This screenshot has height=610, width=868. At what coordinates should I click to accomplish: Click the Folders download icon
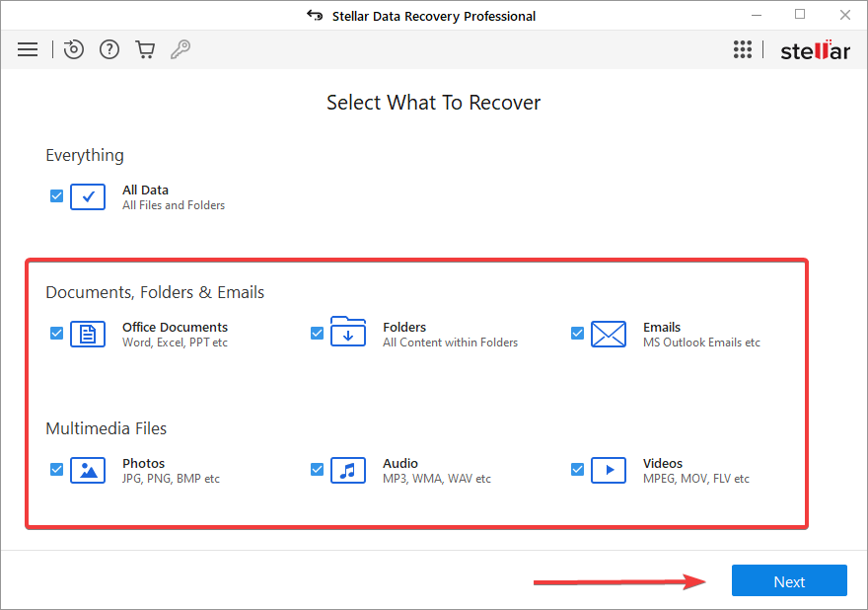(348, 332)
